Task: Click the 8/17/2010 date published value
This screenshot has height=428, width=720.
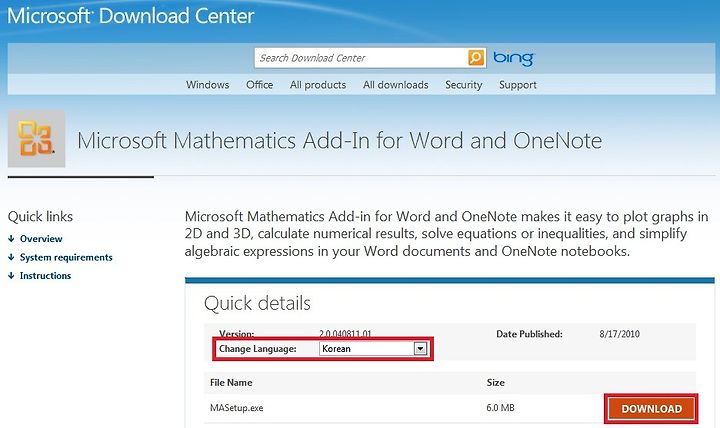Action: coord(619,334)
